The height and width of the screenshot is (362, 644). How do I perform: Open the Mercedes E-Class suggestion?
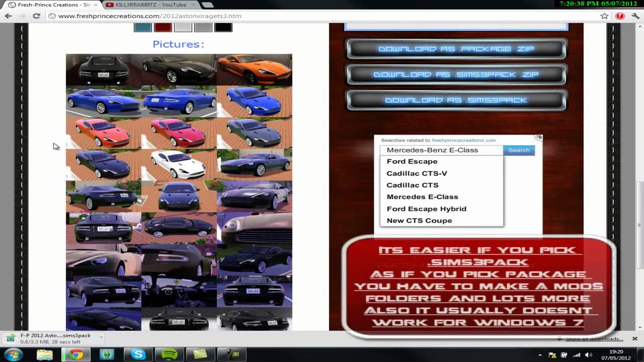(422, 197)
